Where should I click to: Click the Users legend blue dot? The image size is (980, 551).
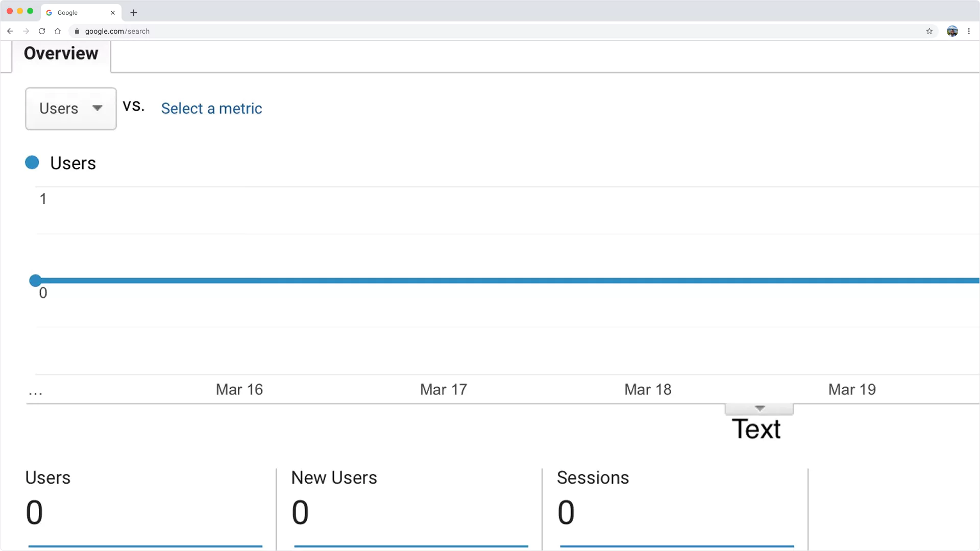coord(32,163)
